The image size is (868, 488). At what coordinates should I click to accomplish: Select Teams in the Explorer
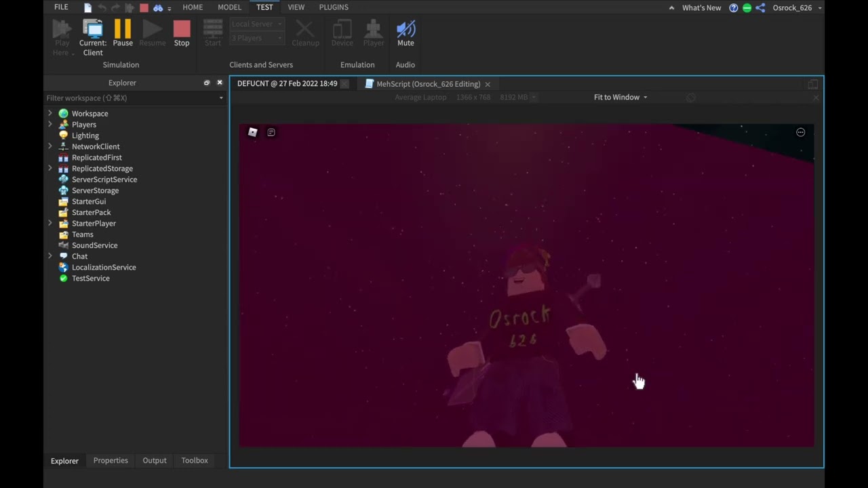[x=83, y=235]
